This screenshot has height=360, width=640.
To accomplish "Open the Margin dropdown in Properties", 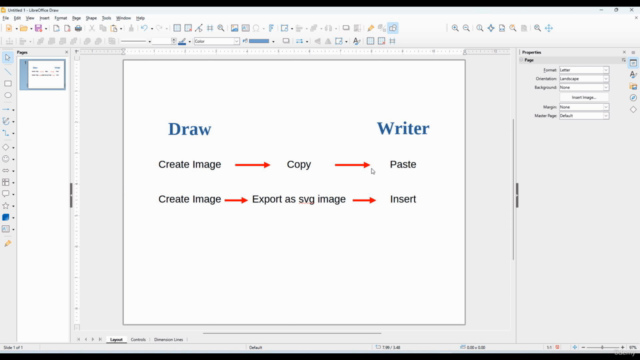I will tap(584, 107).
